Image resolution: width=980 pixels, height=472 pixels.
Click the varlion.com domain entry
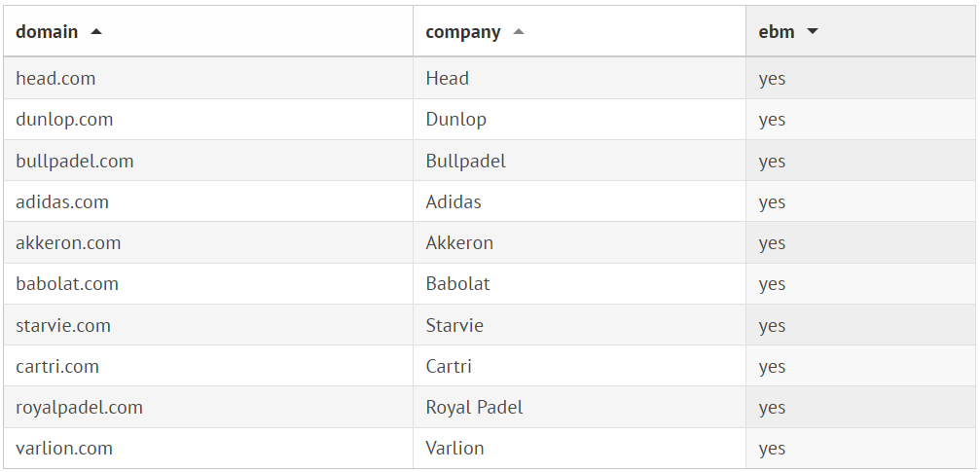pyautogui.click(x=64, y=449)
